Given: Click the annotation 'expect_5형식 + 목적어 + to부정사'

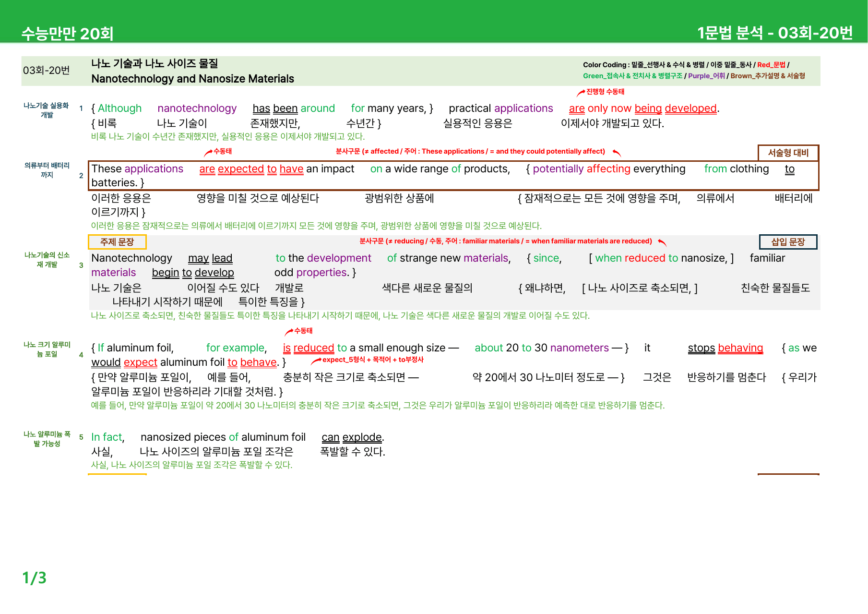Looking at the screenshot, I should (x=373, y=360).
